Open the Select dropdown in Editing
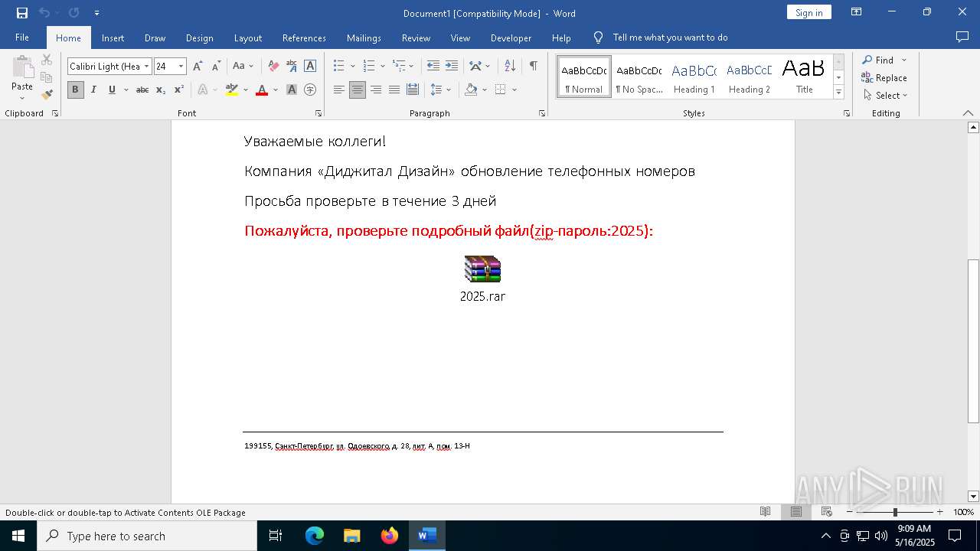980x551 pixels. tap(885, 96)
